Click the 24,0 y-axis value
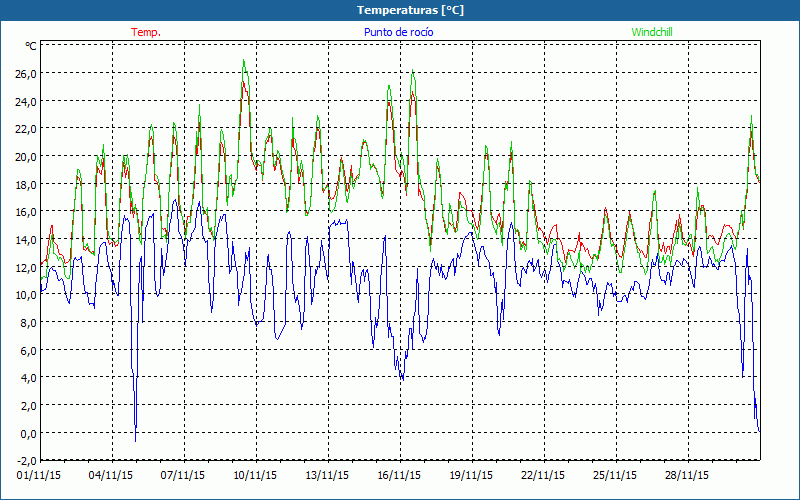Screen dimensions: 800x500 tap(26, 102)
